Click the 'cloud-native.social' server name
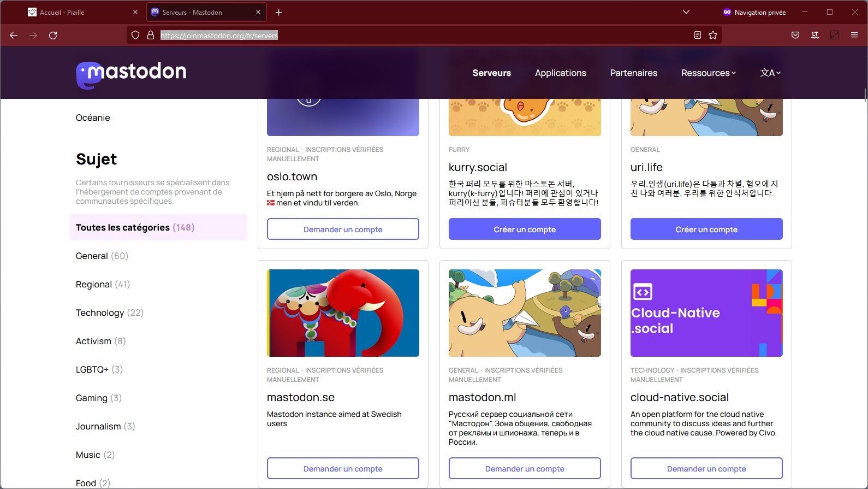Image resolution: width=868 pixels, height=489 pixels. [x=680, y=397]
